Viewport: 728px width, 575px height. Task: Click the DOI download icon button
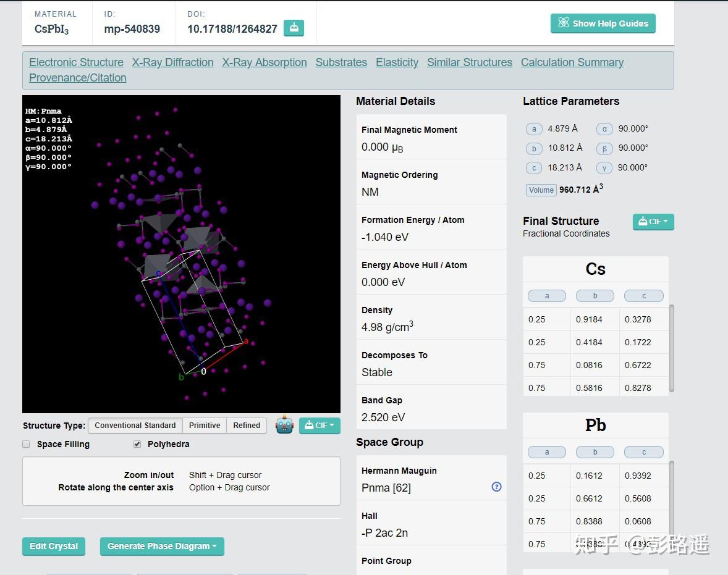294,28
